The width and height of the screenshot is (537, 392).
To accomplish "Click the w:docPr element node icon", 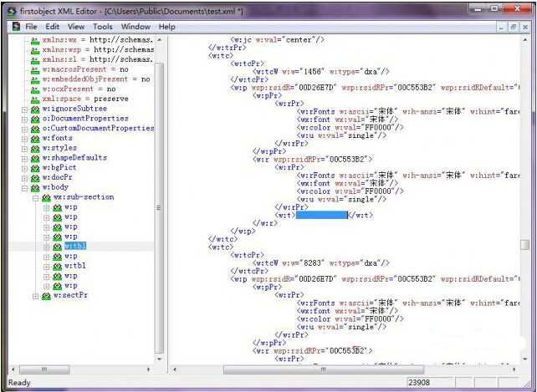I will pos(35,177).
